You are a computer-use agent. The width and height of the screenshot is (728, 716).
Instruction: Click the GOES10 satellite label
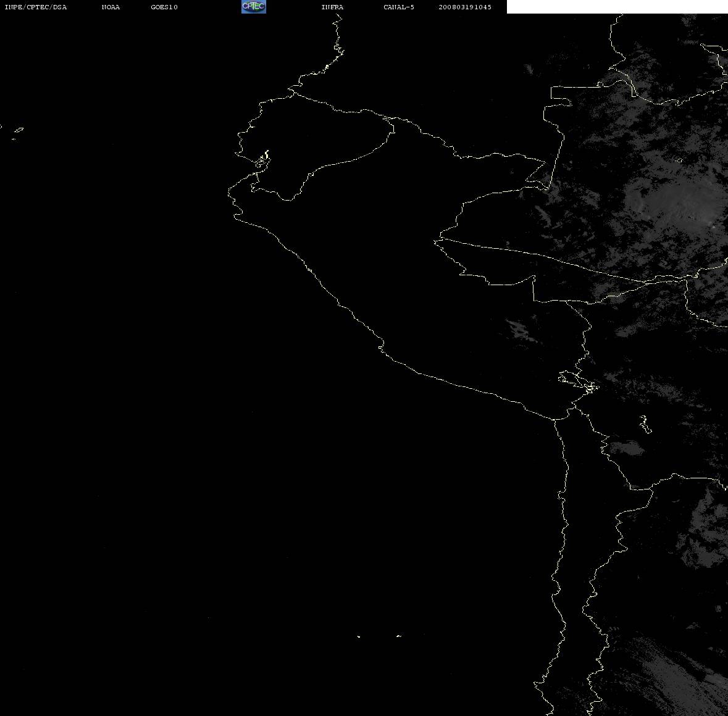[164, 7]
